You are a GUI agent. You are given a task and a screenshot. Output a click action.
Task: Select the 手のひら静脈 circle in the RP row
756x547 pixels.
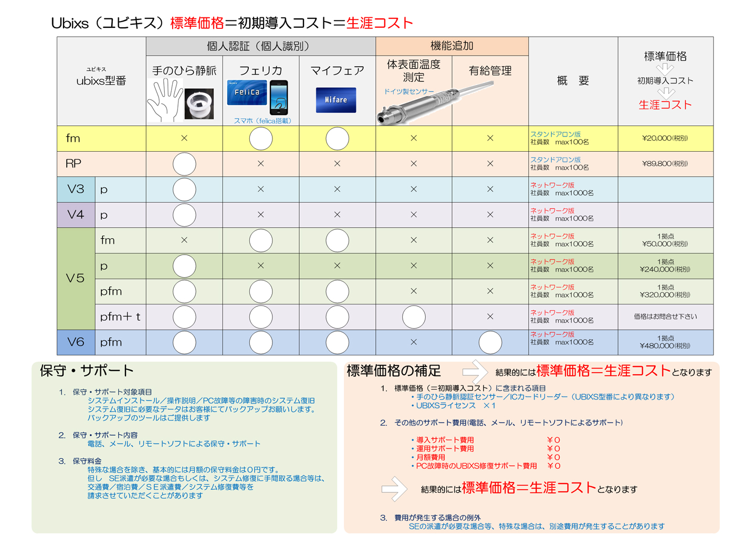click(x=184, y=164)
